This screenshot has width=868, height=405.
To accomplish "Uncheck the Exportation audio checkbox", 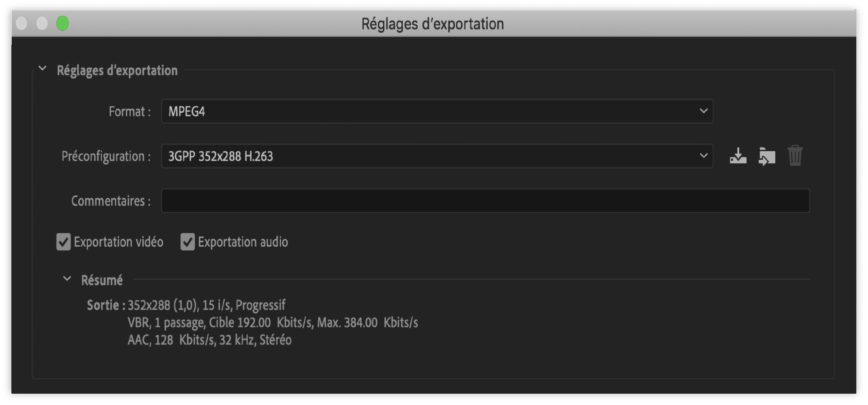I will tap(188, 242).
